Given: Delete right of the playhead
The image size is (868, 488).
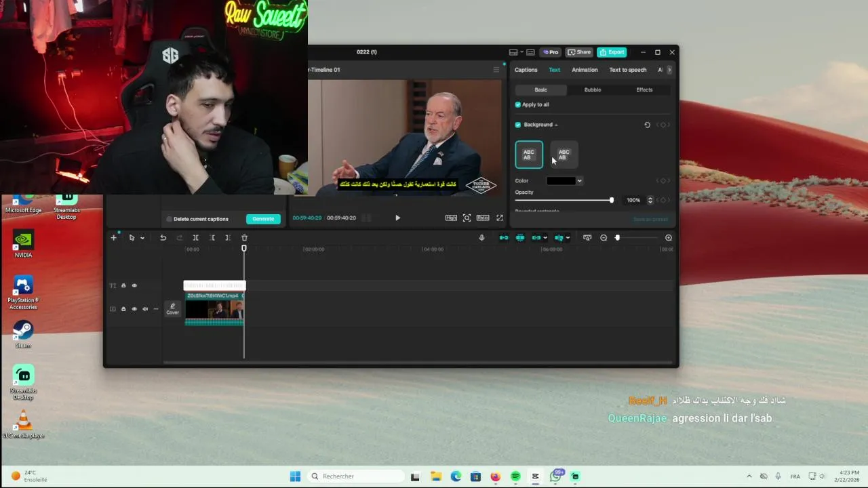Looking at the screenshot, I should tap(228, 238).
